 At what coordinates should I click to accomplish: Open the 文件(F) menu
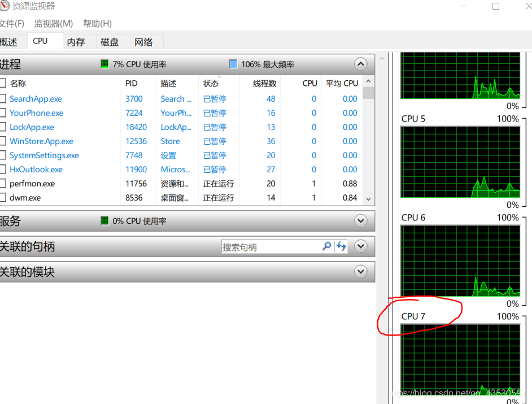[12, 23]
